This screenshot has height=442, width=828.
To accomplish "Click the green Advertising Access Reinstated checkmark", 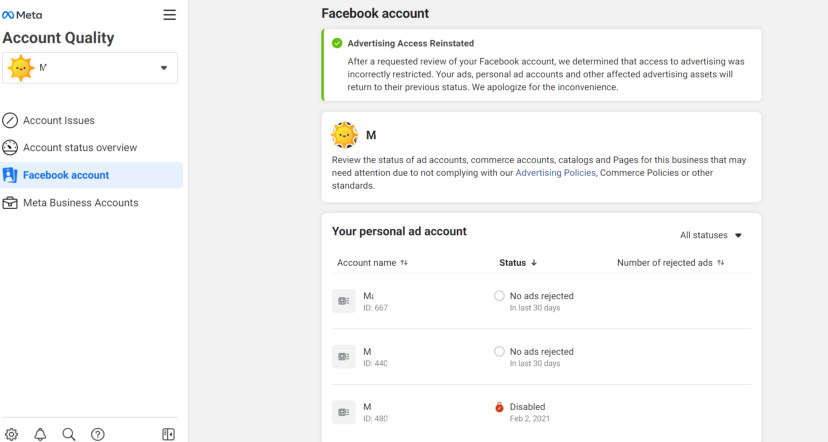I will point(337,43).
